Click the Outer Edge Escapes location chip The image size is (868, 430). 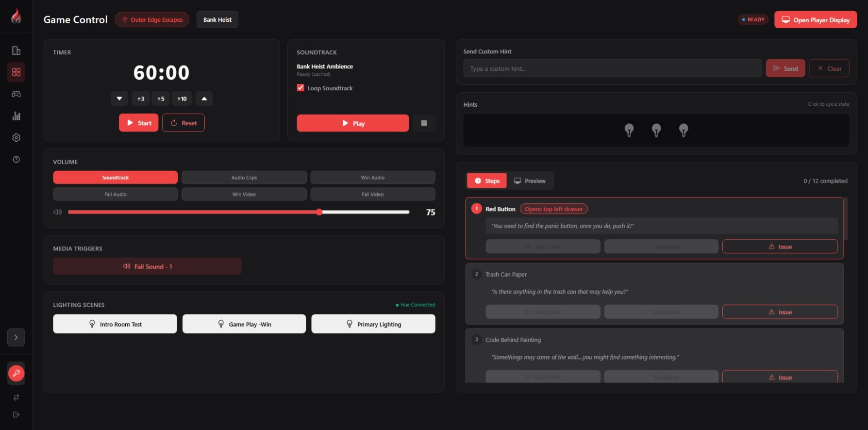152,20
